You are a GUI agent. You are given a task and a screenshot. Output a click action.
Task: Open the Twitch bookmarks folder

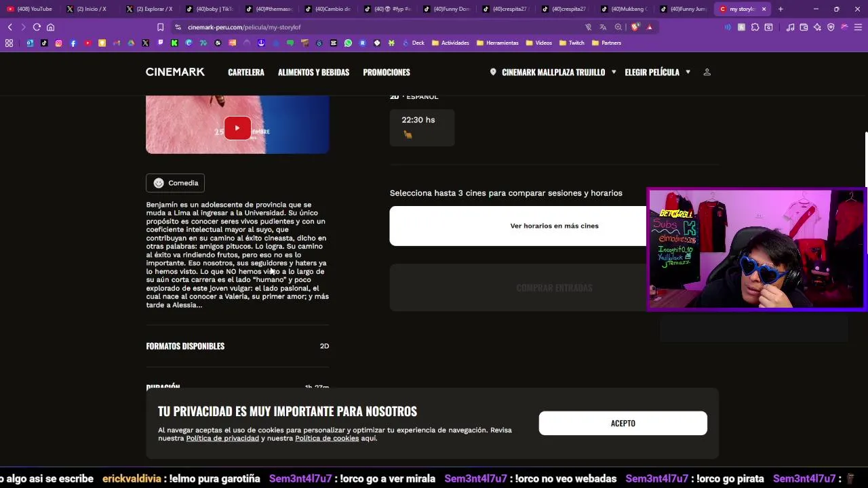pos(572,43)
